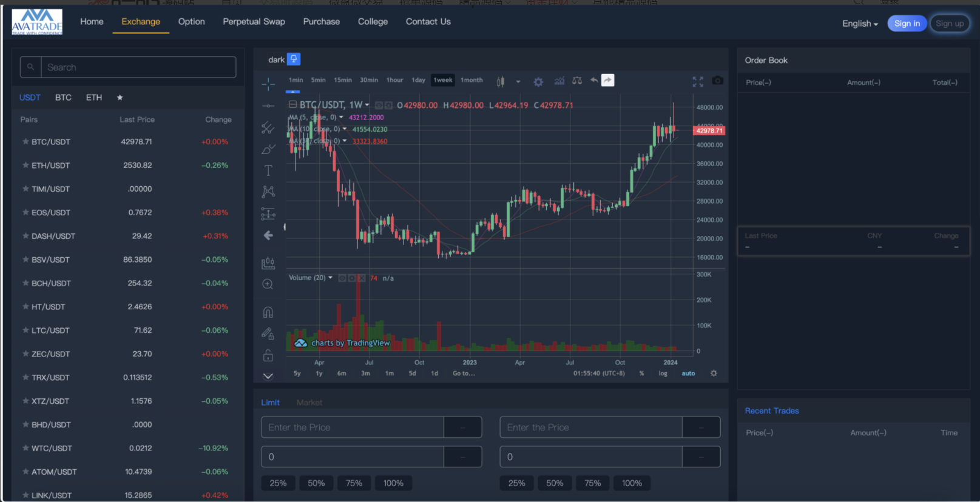
Task: Expand the candlestick chart type dropdown arrow
Action: 518,81
